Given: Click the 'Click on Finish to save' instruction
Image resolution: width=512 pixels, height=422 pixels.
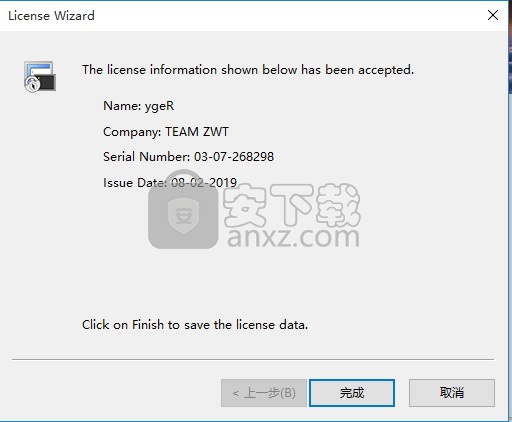Looking at the screenshot, I should (x=195, y=325).
